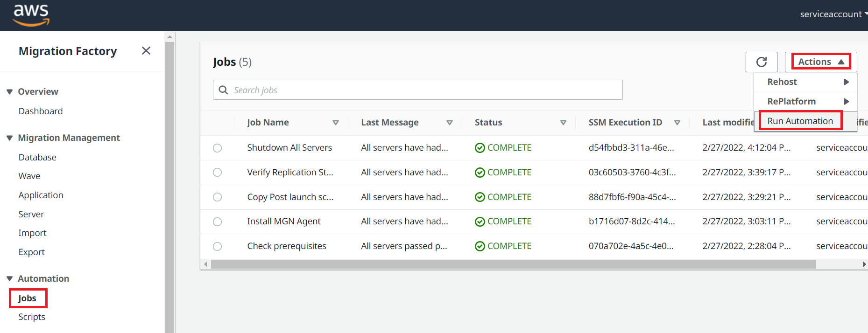Click the table horizontal scrollbar thumb
This screenshot has width=868, height=333.
click(x=513, y=264)
